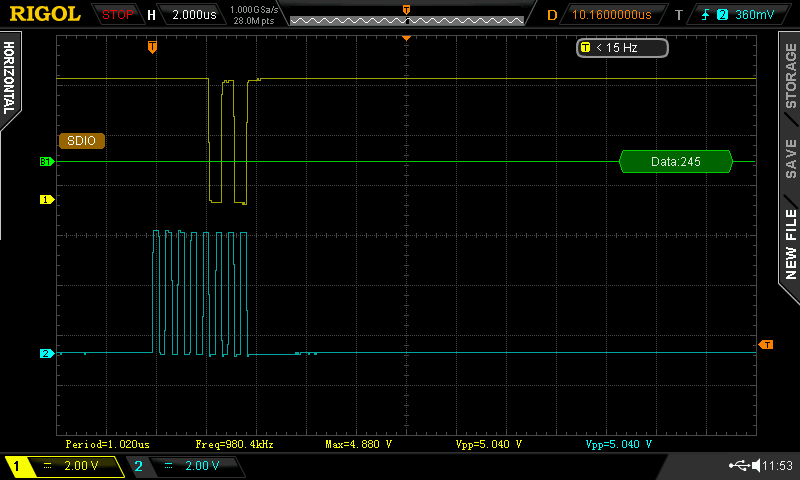This screenshot has width=800, height=480.
Task: Click the D delay label
Action: [552, 15]
